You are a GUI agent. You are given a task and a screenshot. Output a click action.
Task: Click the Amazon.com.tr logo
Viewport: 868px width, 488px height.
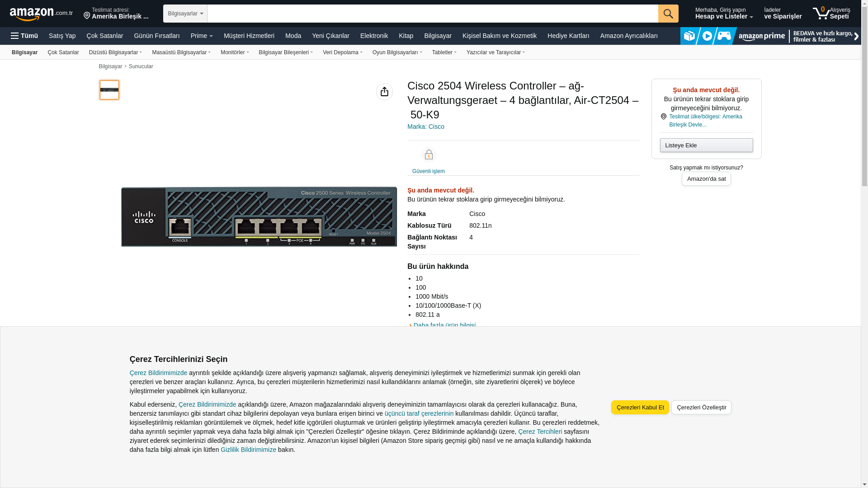click(41, 14)
